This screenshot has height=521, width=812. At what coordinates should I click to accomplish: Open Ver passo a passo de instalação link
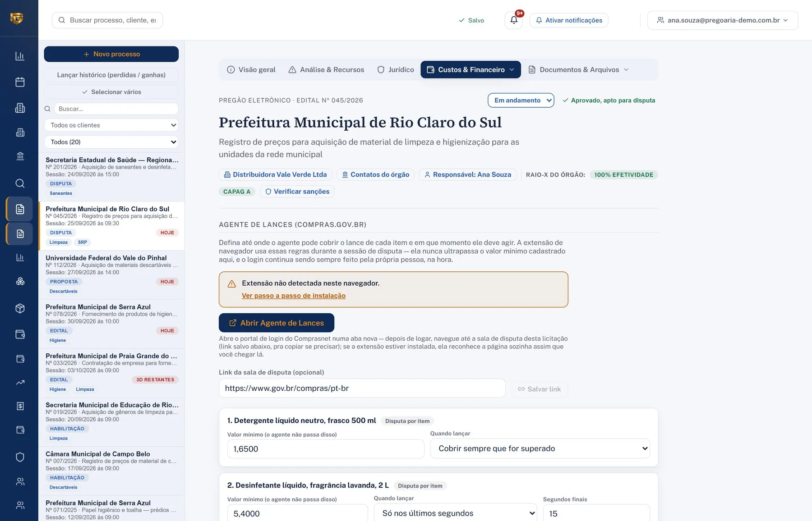(294, 296)
